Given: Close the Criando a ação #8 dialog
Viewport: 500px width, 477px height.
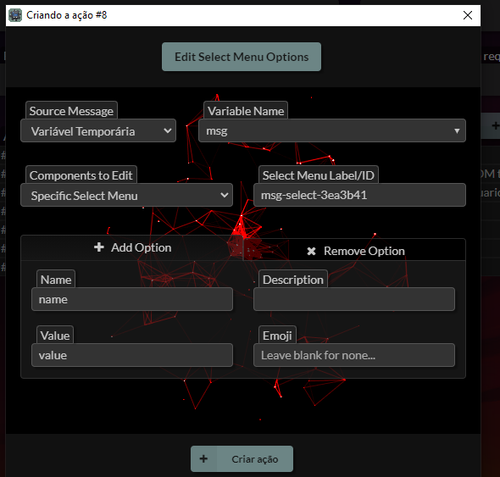Looking at the screenshot, I should 467,15.
